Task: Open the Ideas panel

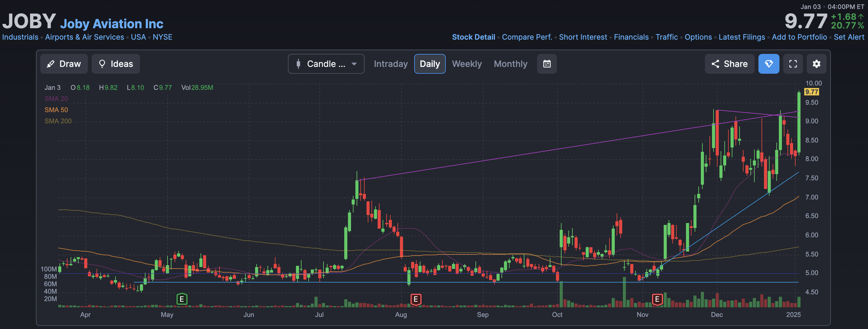Action: point(115,64)
